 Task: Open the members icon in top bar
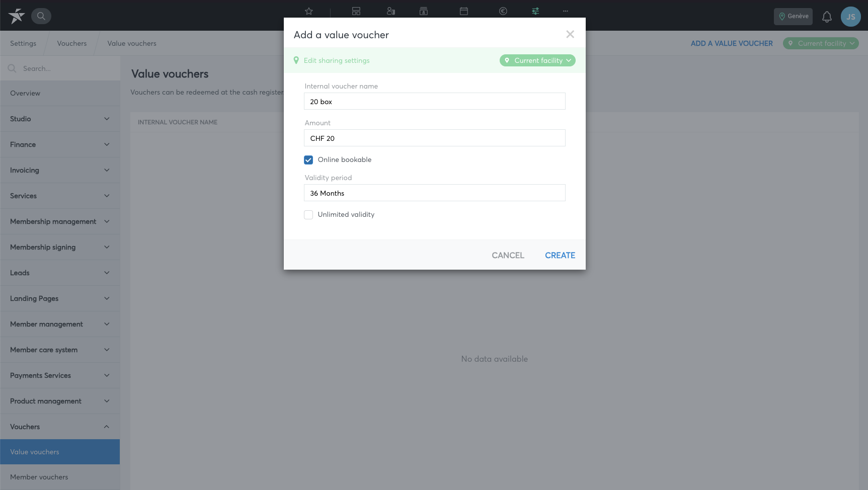[x=391, y=11]
